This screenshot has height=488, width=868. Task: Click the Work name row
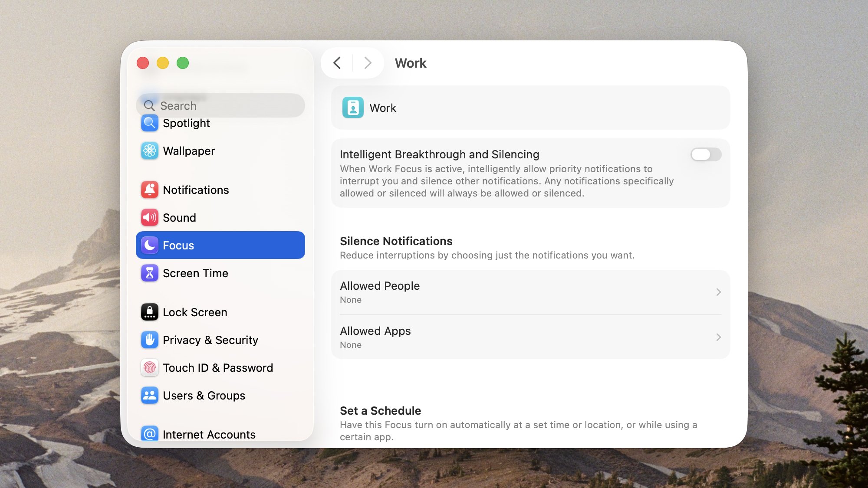tap(530, 108)
